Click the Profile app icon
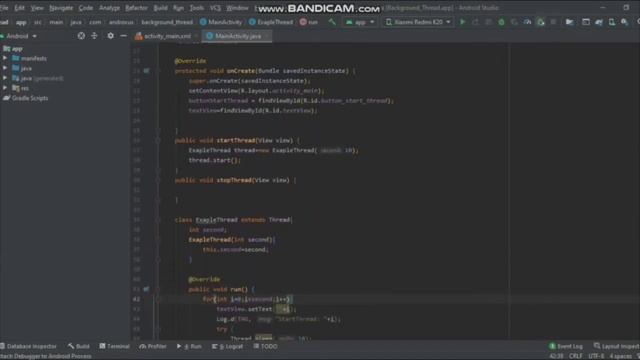Image resolution: width=640 pixels, height=360 pixels. 527,22
